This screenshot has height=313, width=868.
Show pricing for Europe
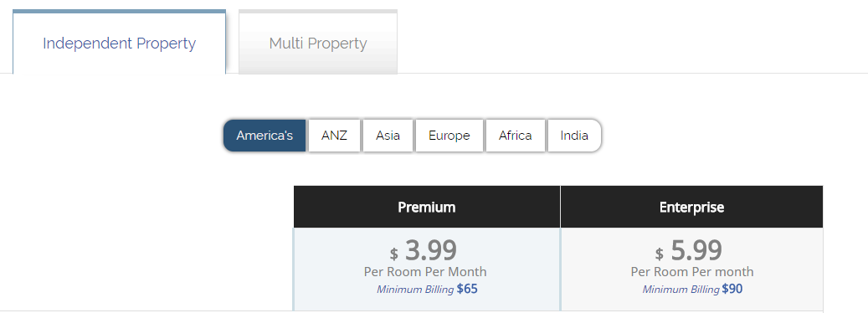coord(449,136)
